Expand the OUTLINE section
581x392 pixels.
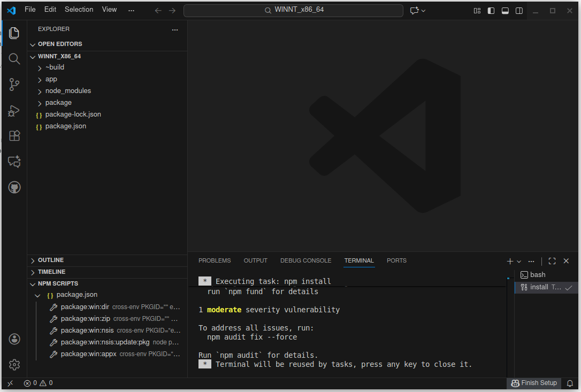[51, 260]
